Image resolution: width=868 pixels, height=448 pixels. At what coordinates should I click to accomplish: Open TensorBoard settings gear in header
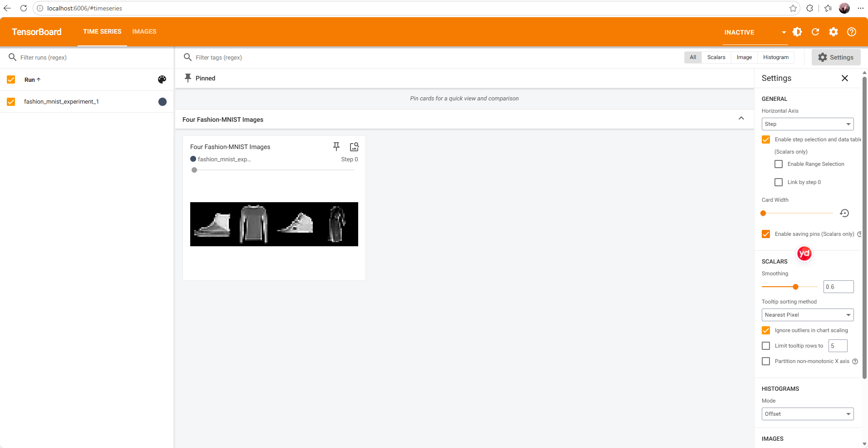833,32
